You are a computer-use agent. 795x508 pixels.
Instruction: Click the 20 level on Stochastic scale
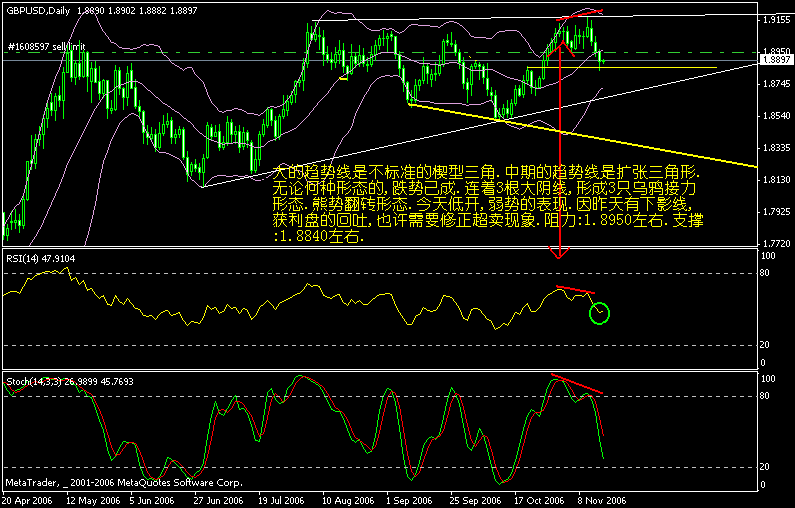click(x=765, y=467)
